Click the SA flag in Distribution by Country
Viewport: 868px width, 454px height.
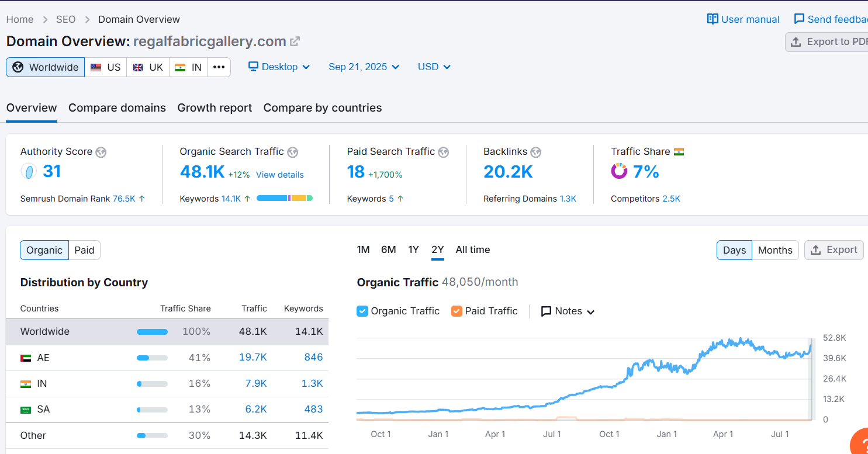26,410
